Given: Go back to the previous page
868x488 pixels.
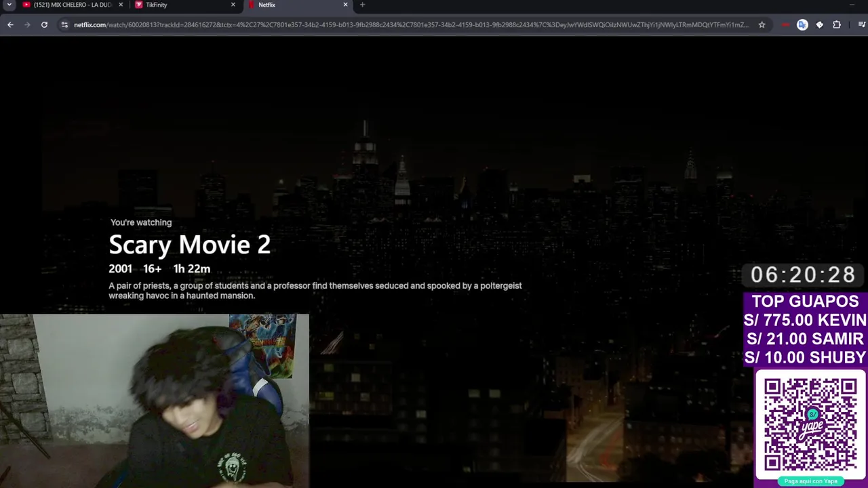Looking at the screenshot, I should (10, 24).
